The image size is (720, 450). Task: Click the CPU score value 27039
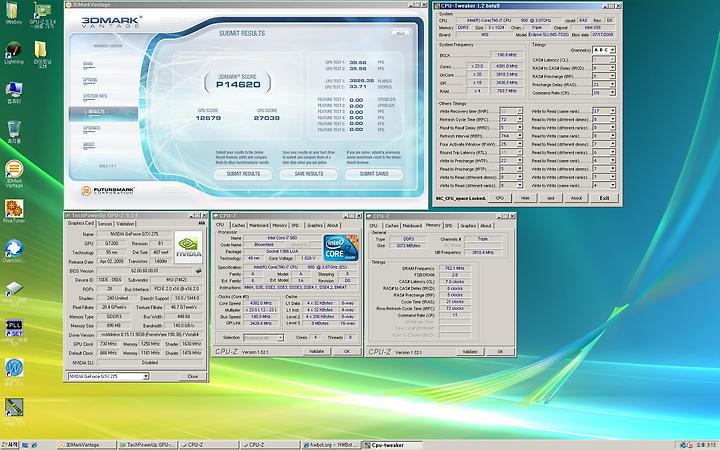tap(266, 118)
